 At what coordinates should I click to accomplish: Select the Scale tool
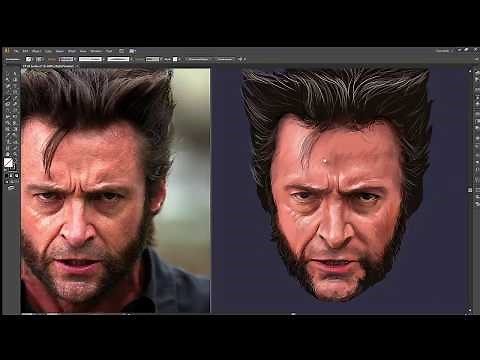15,111
